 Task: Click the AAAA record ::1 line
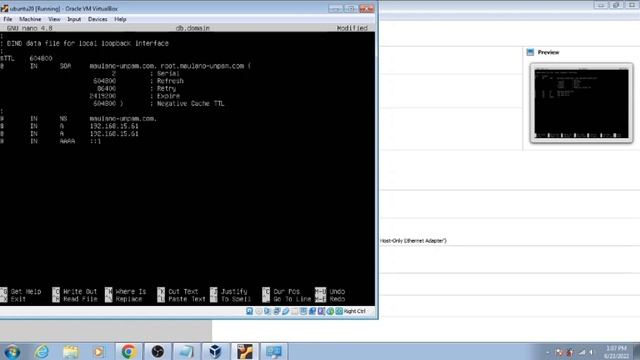click(x=51, y=141)
